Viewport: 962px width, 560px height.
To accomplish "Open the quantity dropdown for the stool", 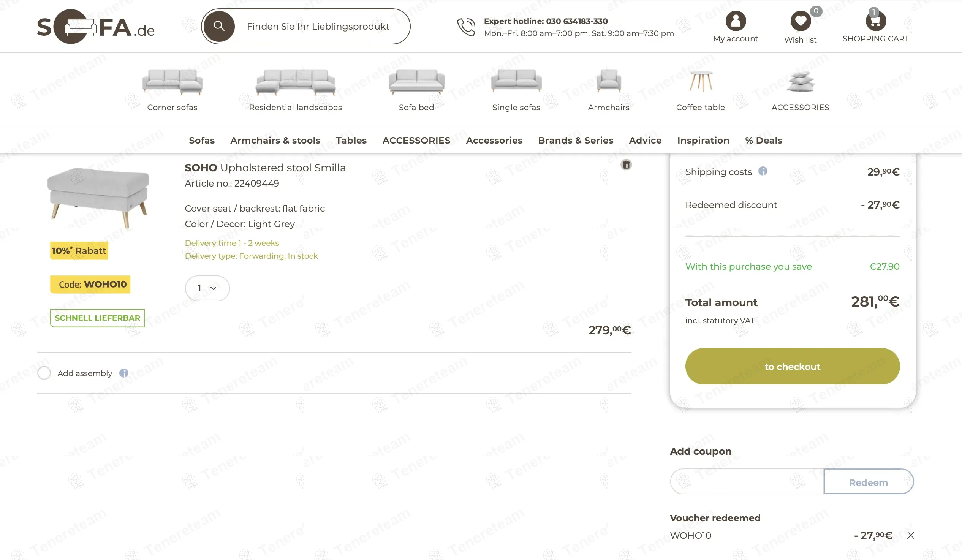I will click(207, 288).
